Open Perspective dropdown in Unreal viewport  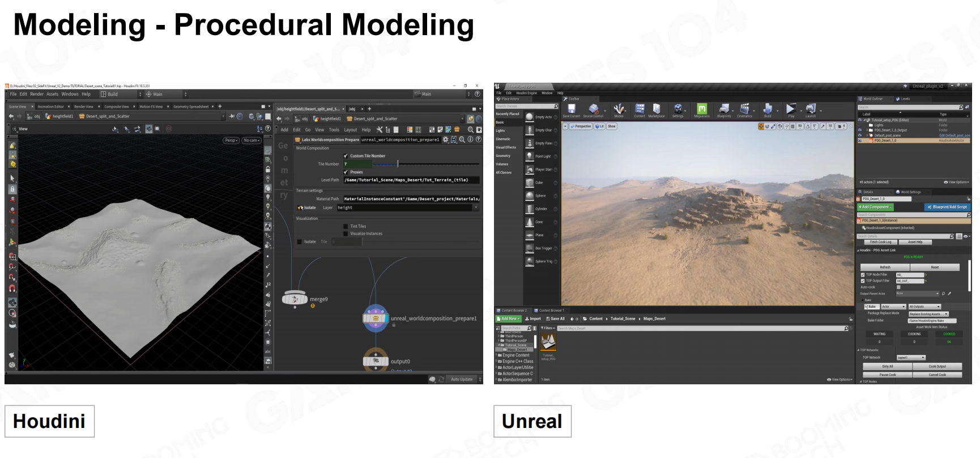(581, 126)
